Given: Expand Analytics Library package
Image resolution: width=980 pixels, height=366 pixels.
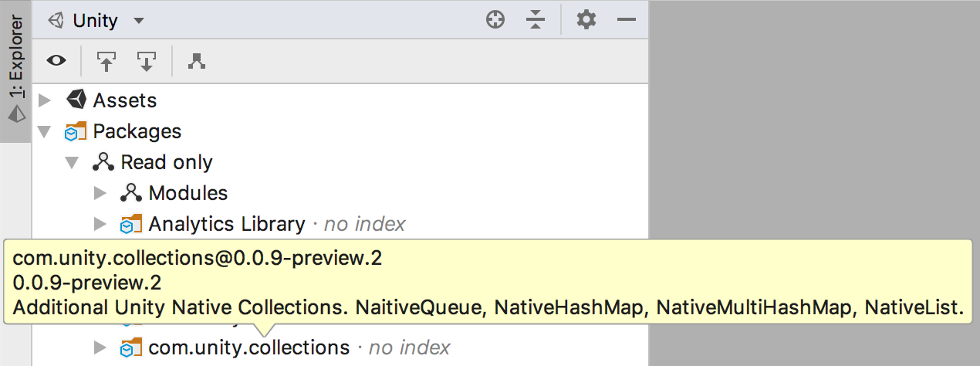Looking at the screenshot, I should pos(100,224).
